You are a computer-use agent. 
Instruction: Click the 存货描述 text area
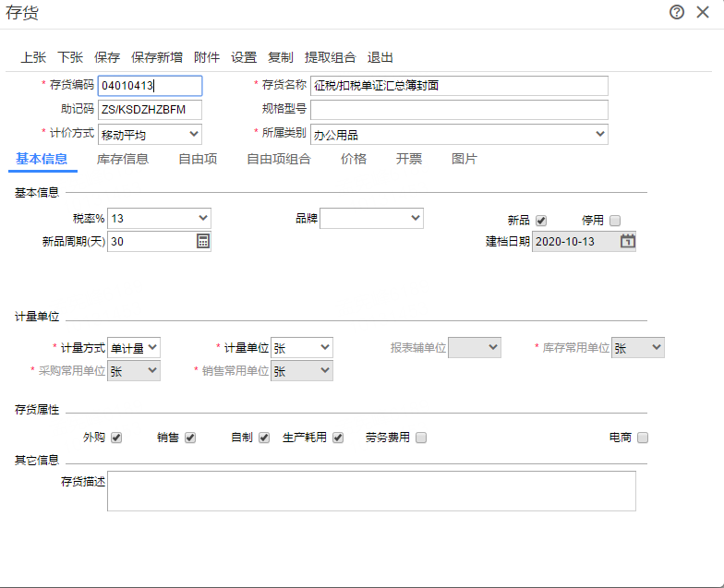(371, 491)
